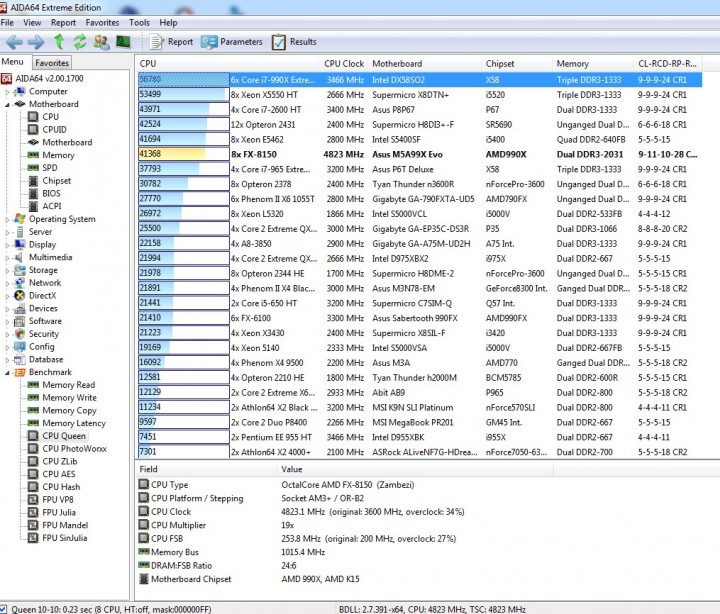Image resolution: width=720 pixels, height=614 pixels.
Task: Expand the Computer tree node
Action: (7, 92)
